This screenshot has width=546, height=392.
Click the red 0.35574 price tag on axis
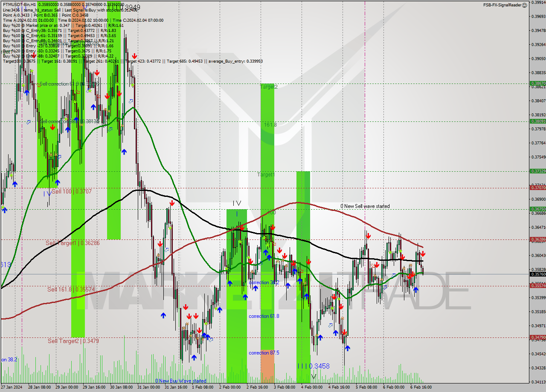[537, 285]
